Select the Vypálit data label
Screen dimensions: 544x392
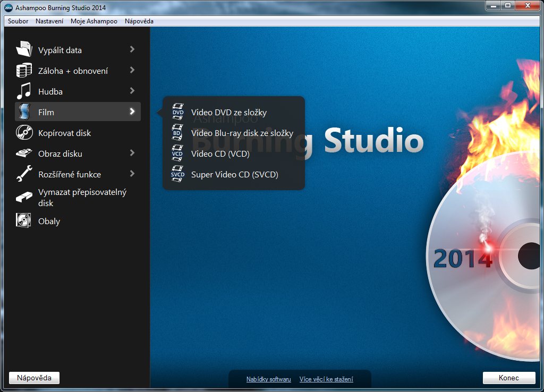pos(60,50)
